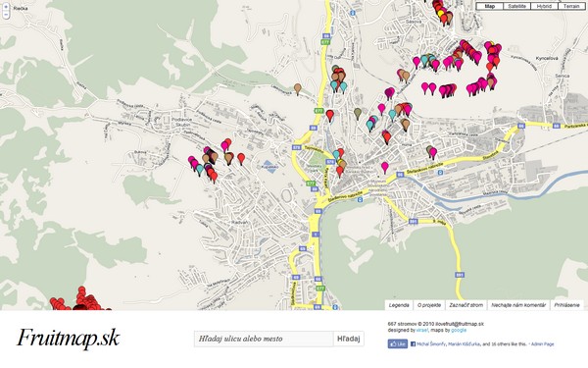The height and width of the screenshot is (368, 588).
Task: Open the Legenda tab
Action: pos(399,305)
